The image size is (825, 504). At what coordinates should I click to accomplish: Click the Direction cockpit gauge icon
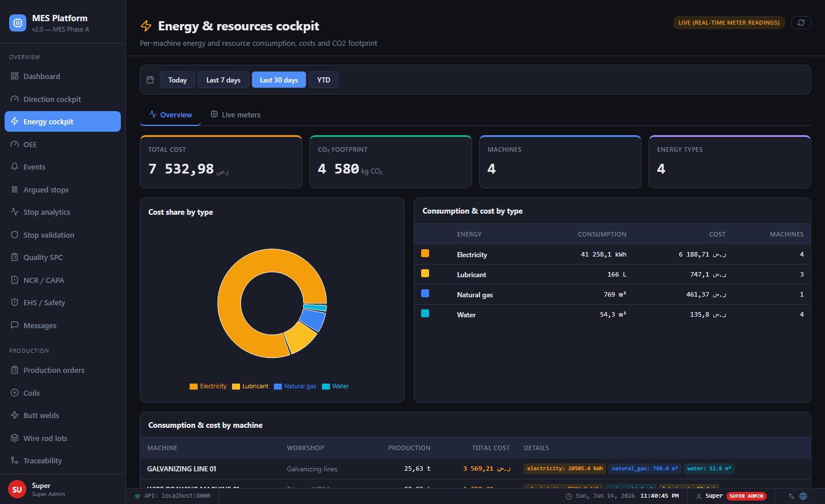pos(14,99)
